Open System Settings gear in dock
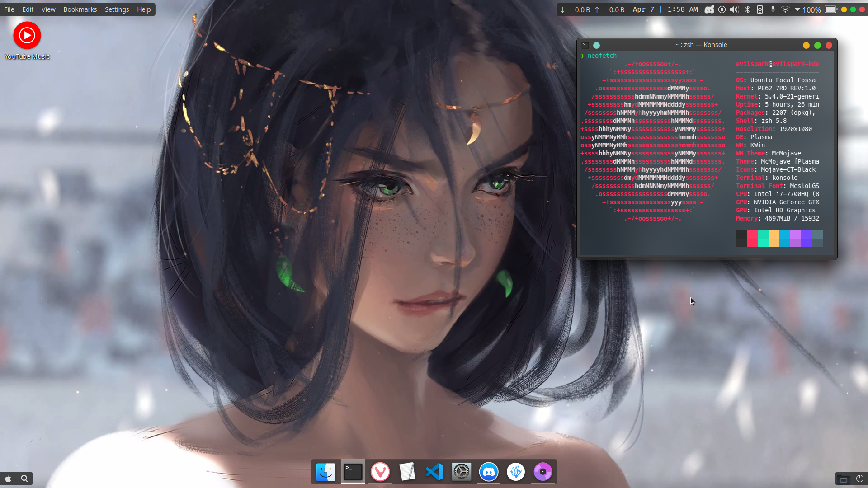Image resolution: width=868 pixels, height=488 pixels. click(x=462, y=472)
